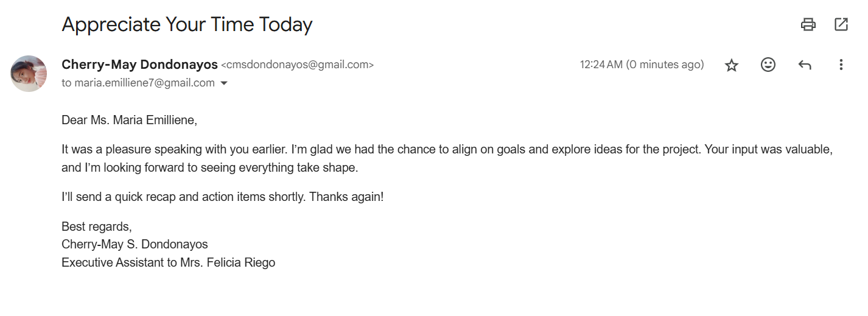Click the 'Best regards,' closing line

tap(96, 226)
